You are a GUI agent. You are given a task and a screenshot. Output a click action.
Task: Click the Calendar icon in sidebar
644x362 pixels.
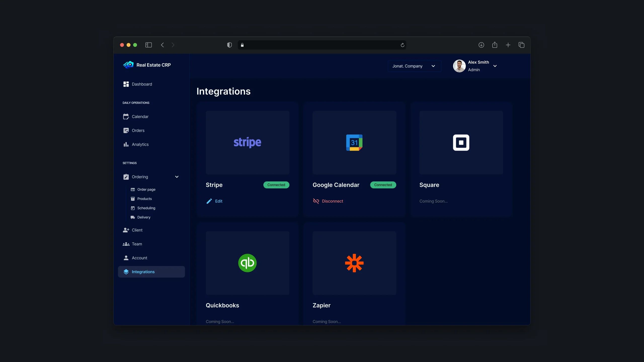pos(126,117)
